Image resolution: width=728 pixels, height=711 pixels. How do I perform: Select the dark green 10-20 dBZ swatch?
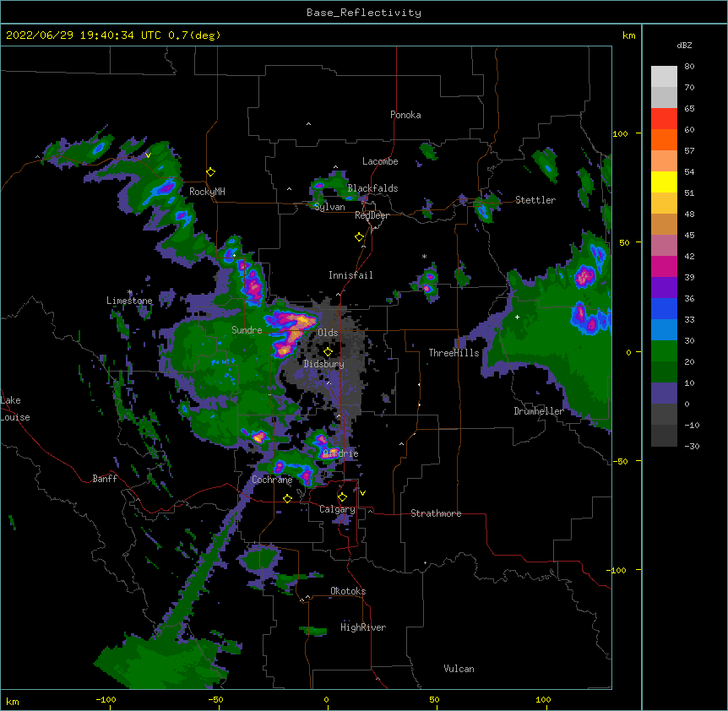click(x=664, y=372)
